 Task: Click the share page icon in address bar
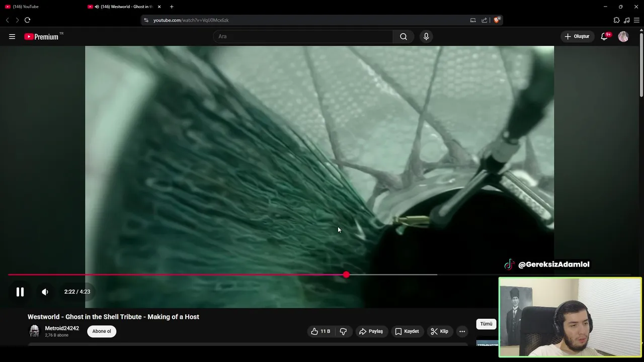point(484,20)
